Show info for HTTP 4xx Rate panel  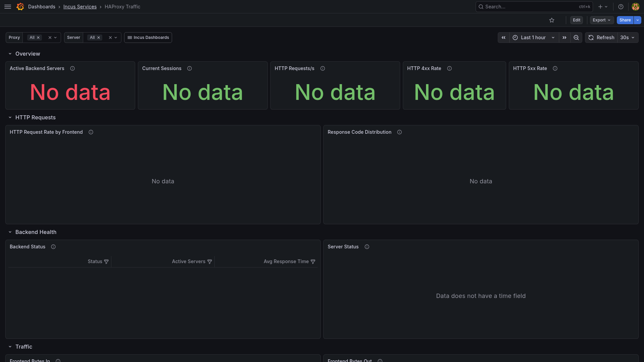coord(449,68)
